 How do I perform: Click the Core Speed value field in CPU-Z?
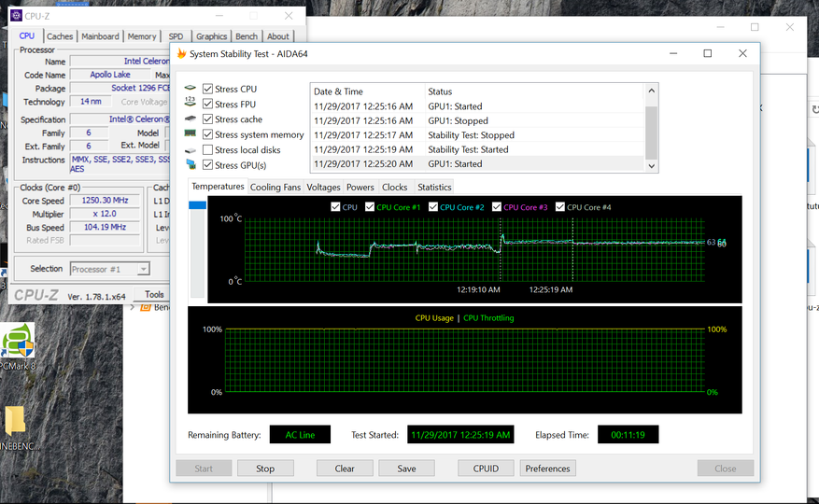tap(105, 201)
